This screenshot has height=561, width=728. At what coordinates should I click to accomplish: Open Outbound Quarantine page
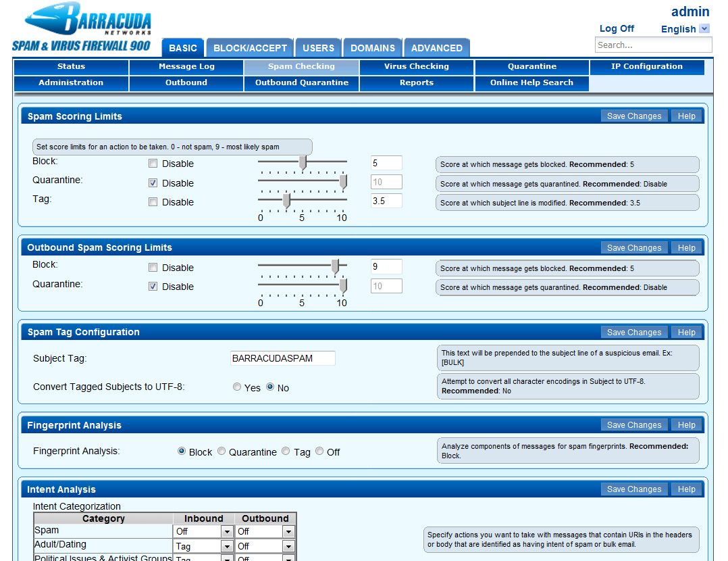pyautogui.click(x=301, y=82)
